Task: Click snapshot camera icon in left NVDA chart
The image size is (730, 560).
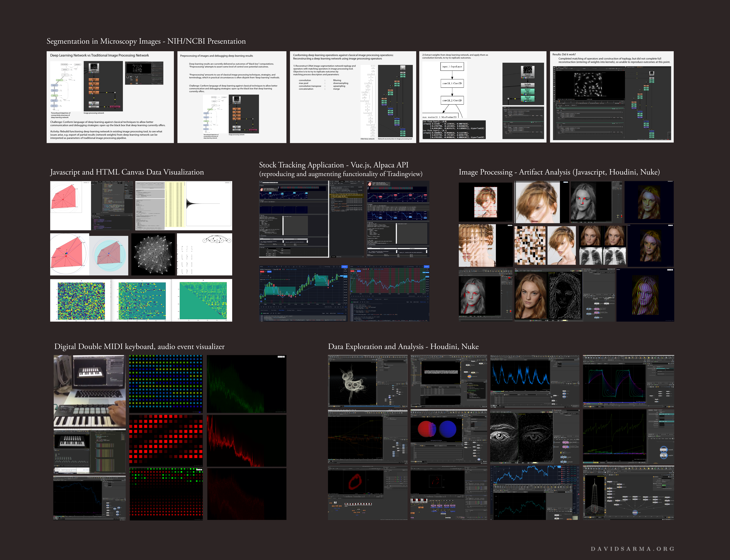Action: tap(340, 267)
